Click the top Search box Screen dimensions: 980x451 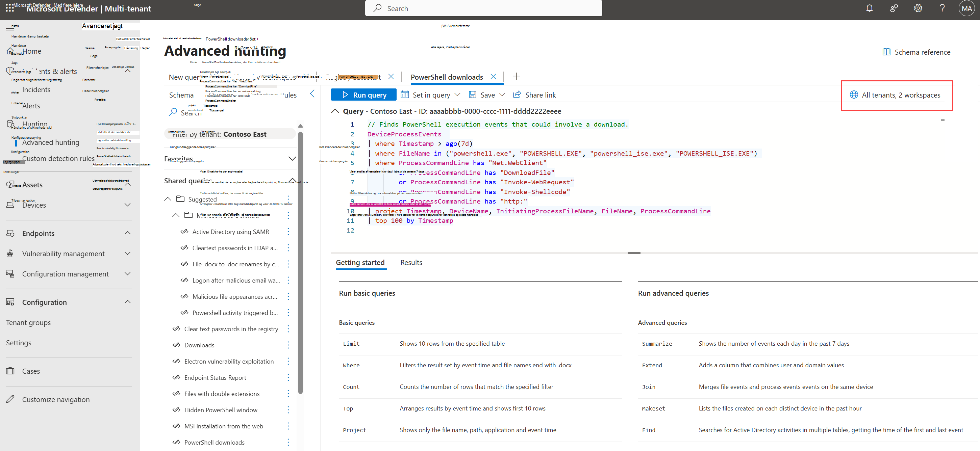pos(483,8)
